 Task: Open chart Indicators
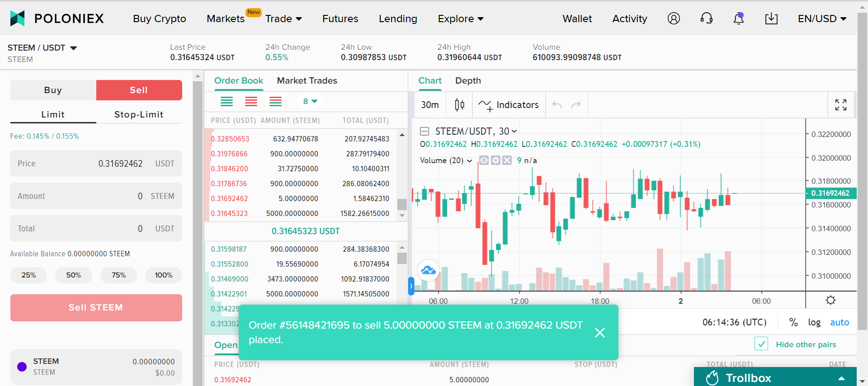pyautogui.click(x=508, y=105)
